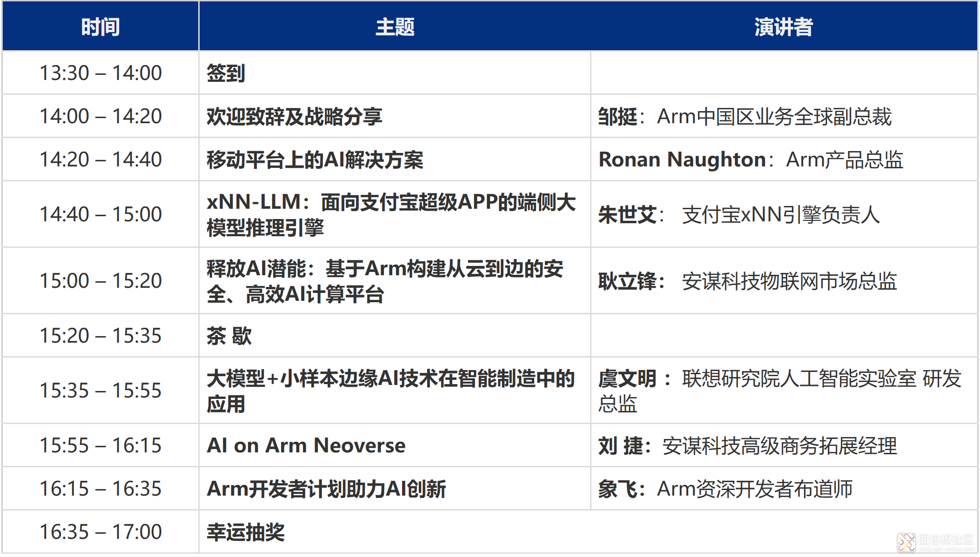Viewport: 980px width, 557px height.
Task: Click the 时间 column header
Action: pyautogui.click(x=101, y=27)
